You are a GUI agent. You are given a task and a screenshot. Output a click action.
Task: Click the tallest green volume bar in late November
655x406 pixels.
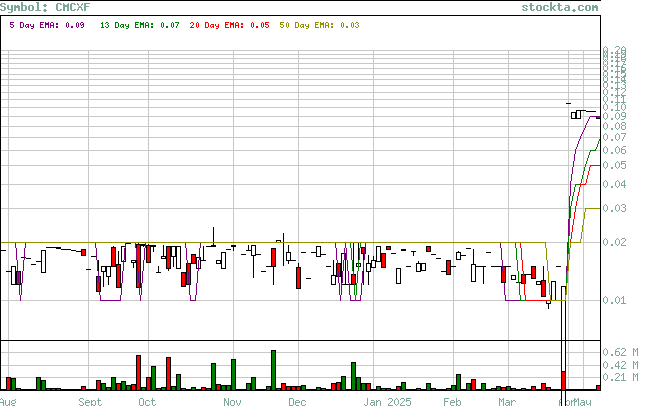tap(274, 370)
